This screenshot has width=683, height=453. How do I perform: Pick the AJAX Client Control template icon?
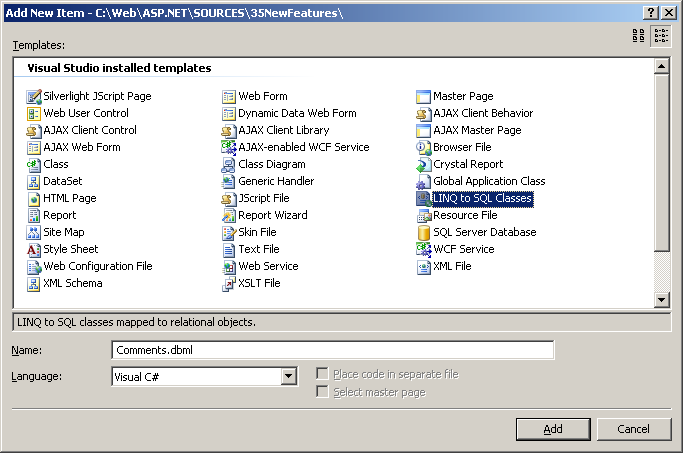(x=34, y=130)
